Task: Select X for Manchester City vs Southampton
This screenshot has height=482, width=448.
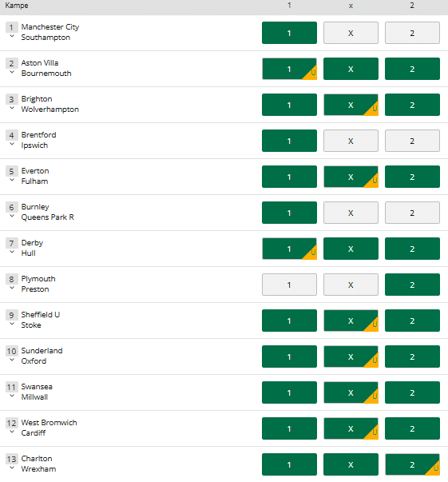Action: [x=351, y=33]
